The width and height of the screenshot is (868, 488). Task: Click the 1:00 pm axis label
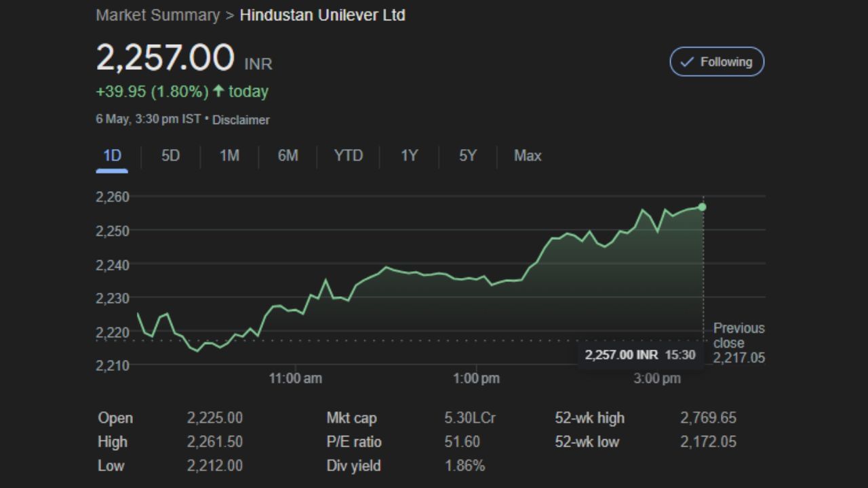[476, 378]
